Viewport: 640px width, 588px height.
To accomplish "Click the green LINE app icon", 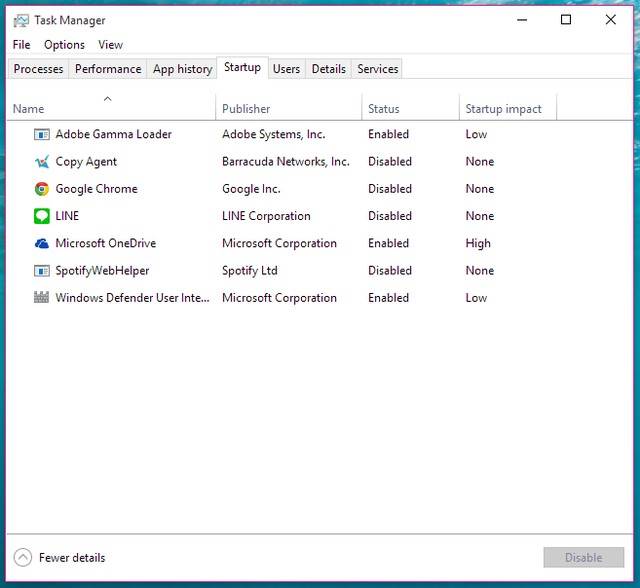I will [42, 216].
